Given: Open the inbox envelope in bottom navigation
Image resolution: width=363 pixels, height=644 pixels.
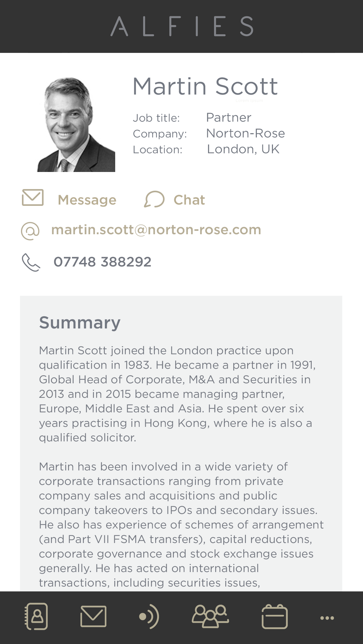Looking at the screenshot, I should pos(93,617).
